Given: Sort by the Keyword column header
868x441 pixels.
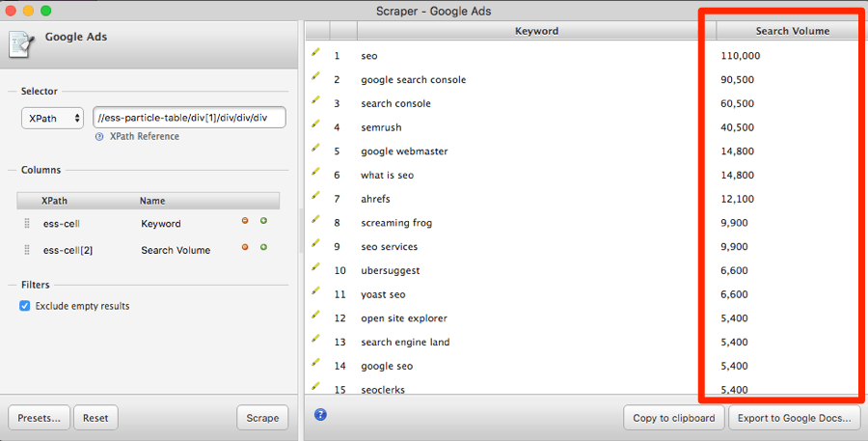Looking at the screenshot, I should (x=536, y=31).
